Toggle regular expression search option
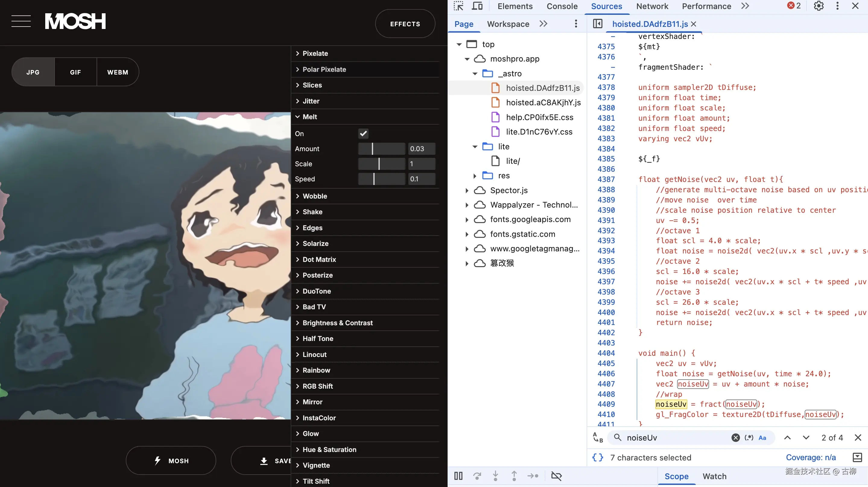This screenshot has height=487, width=868. (x=749, y=438)
